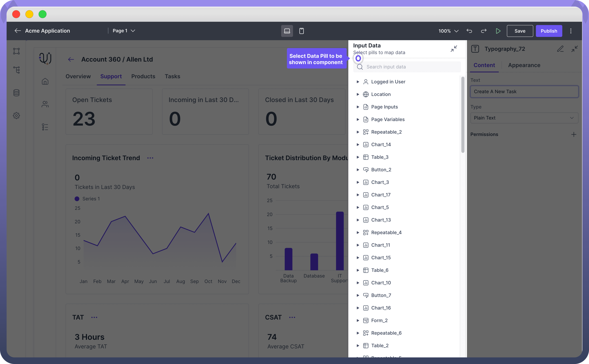This screenshot has height=364, width=589.
Task: Redo the last change
Action: point(484,31)
